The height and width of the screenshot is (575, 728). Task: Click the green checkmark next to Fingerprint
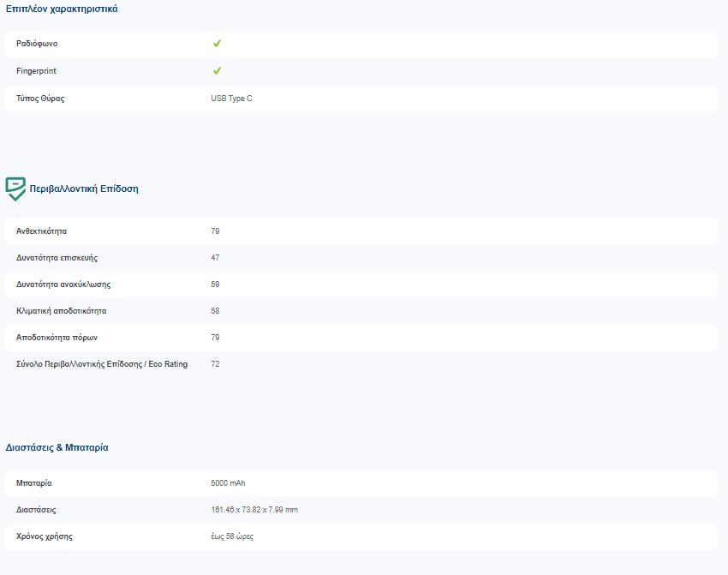pyautogui.click(x=217, y=70)
